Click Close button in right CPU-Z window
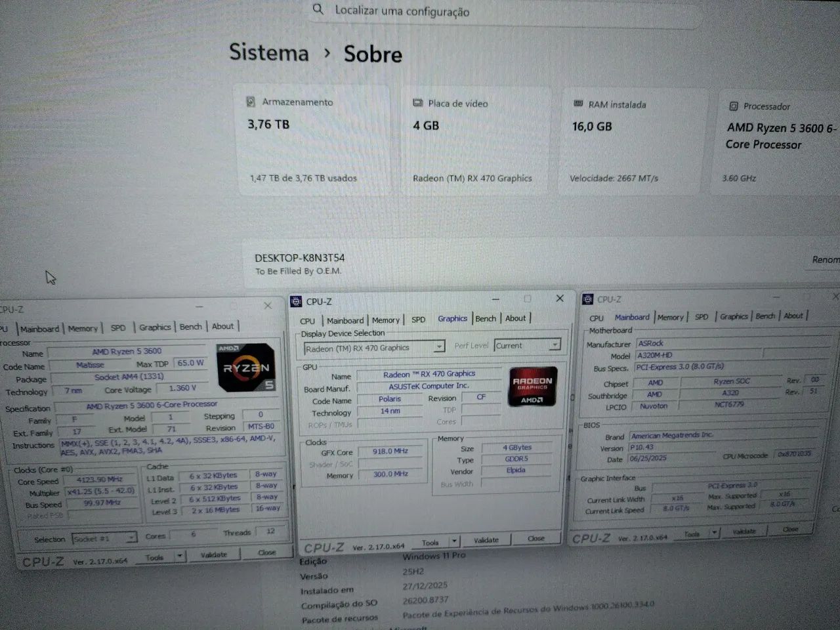 coord(790,529)
